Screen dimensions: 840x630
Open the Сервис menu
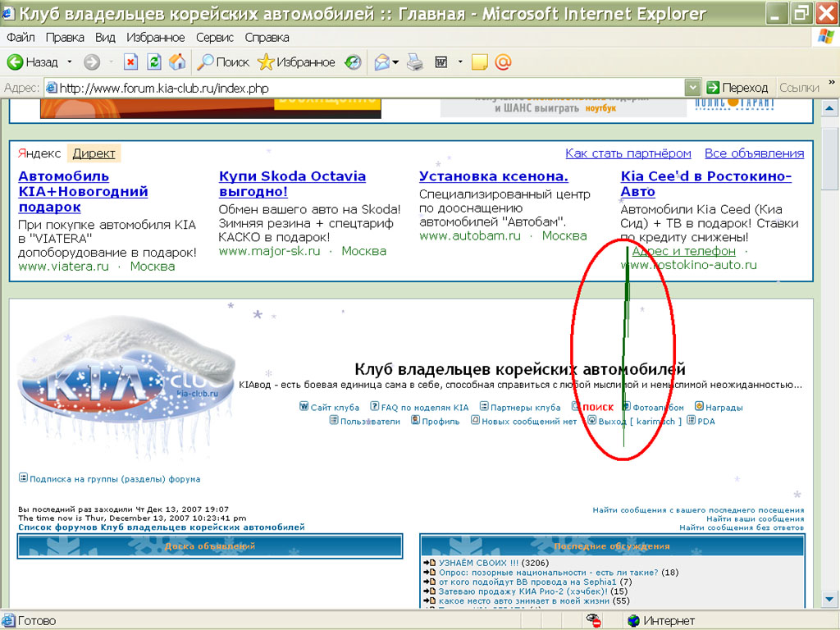[x=215, y=38]
